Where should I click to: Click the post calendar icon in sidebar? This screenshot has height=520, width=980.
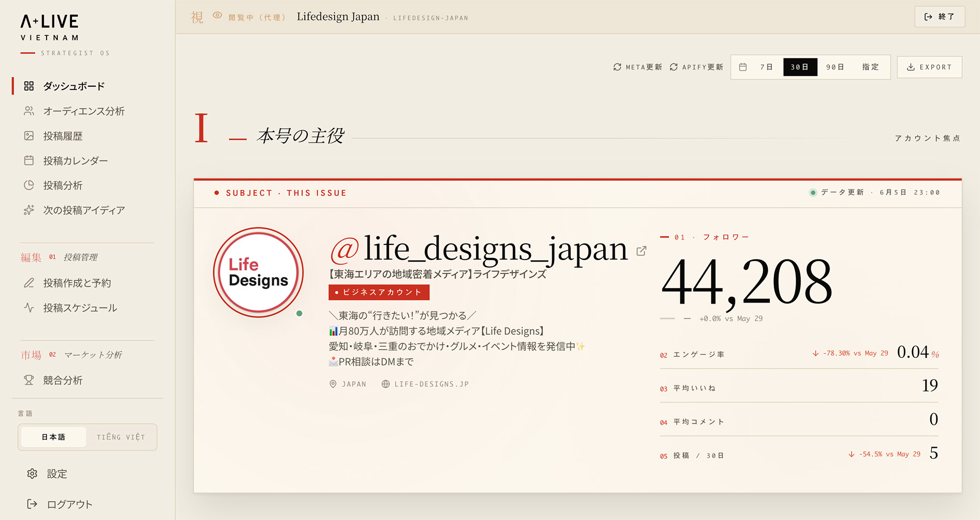coord(29,161)
